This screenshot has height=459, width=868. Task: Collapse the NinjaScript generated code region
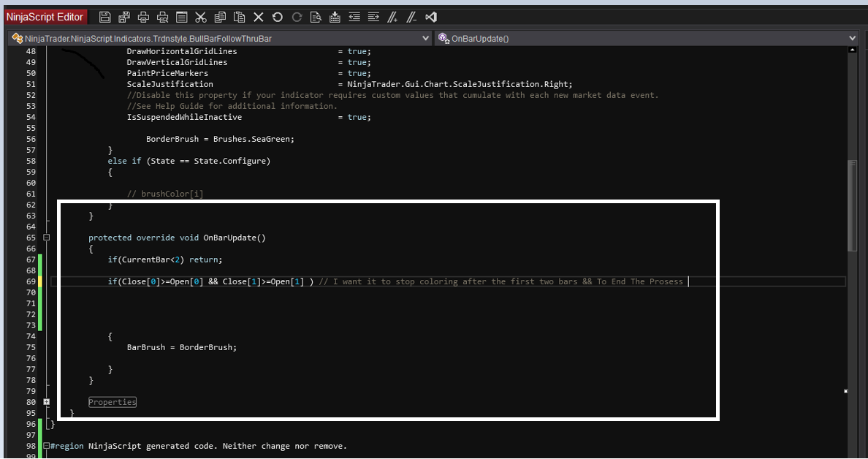point(47,446)
